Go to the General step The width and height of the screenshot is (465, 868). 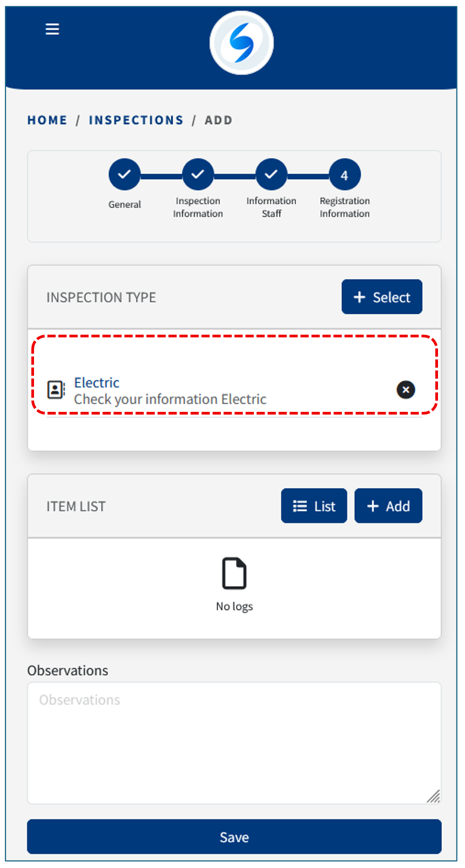coord(124,175)
